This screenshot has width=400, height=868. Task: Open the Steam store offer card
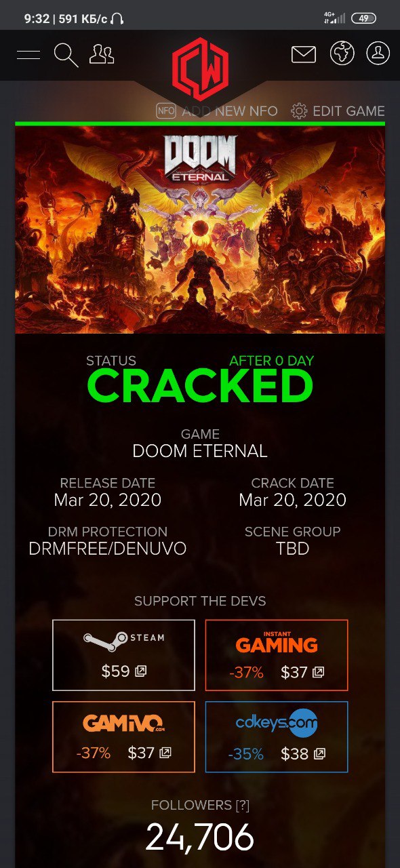pyautogui.click(x=123, y=655)
